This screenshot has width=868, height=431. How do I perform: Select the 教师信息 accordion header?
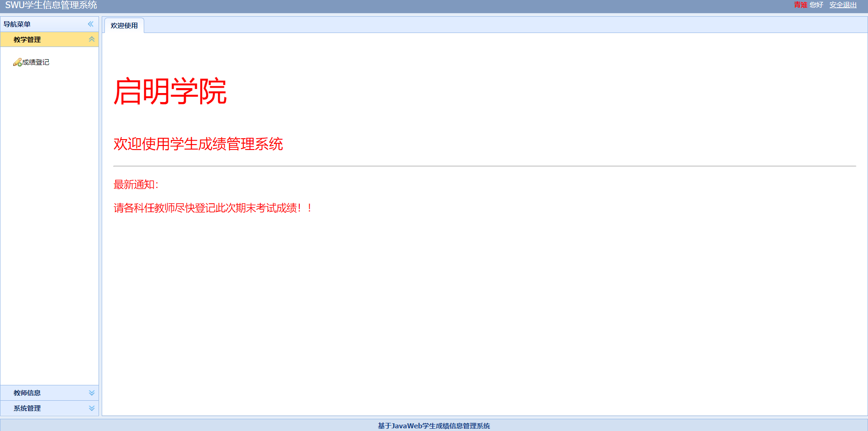tap(49, 393)
